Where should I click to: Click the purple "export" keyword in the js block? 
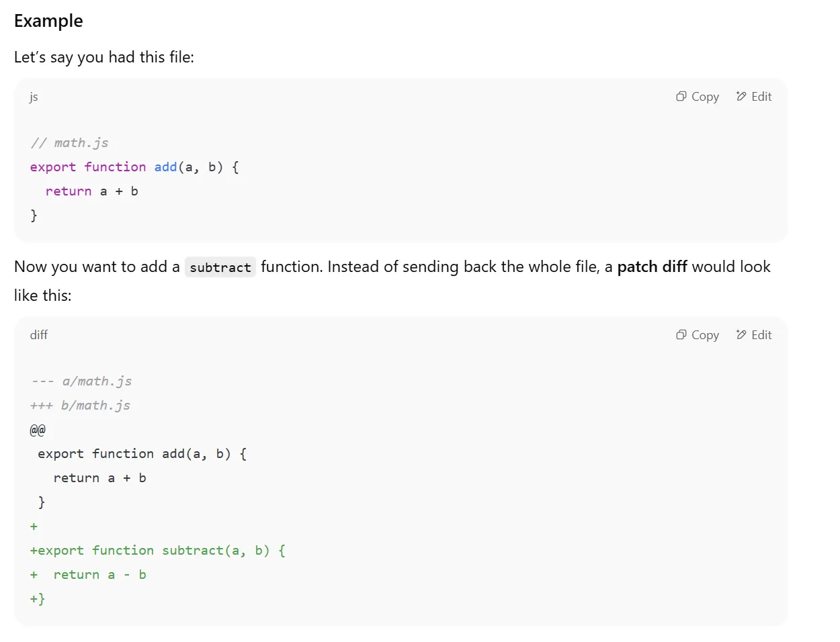pyautogui.click(x=53, y=167)
